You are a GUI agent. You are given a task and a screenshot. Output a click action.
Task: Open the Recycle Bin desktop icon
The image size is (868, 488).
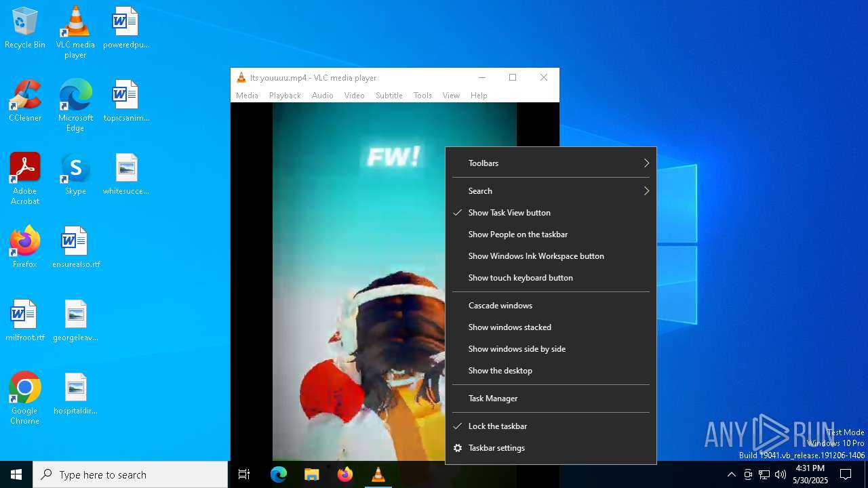[25, 28]
